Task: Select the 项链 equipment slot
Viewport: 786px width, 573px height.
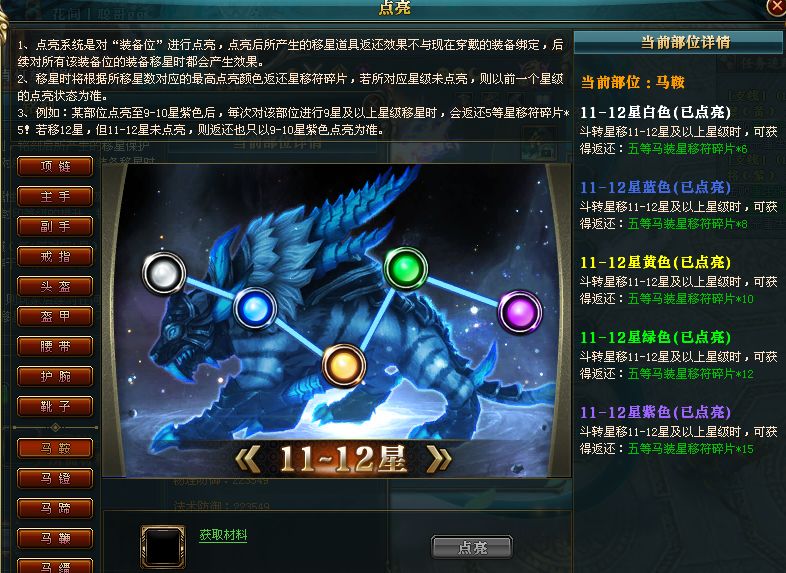Action: (x=55, y=166)
